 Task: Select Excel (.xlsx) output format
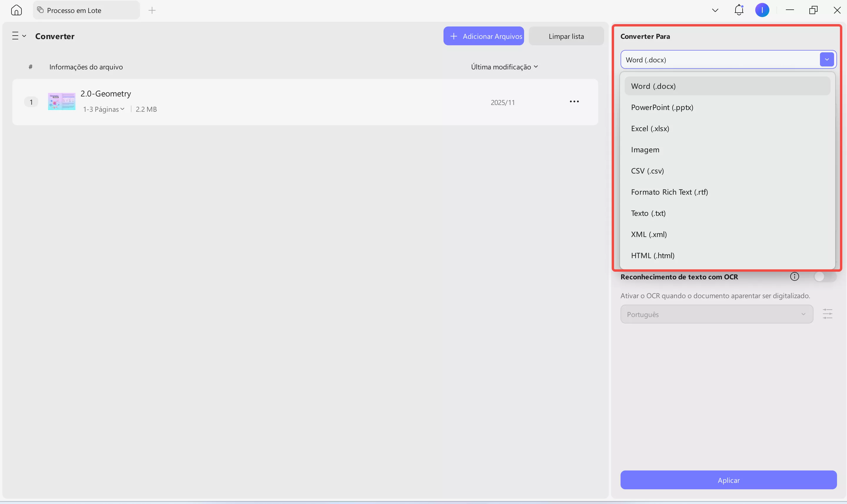coord(650,128)
